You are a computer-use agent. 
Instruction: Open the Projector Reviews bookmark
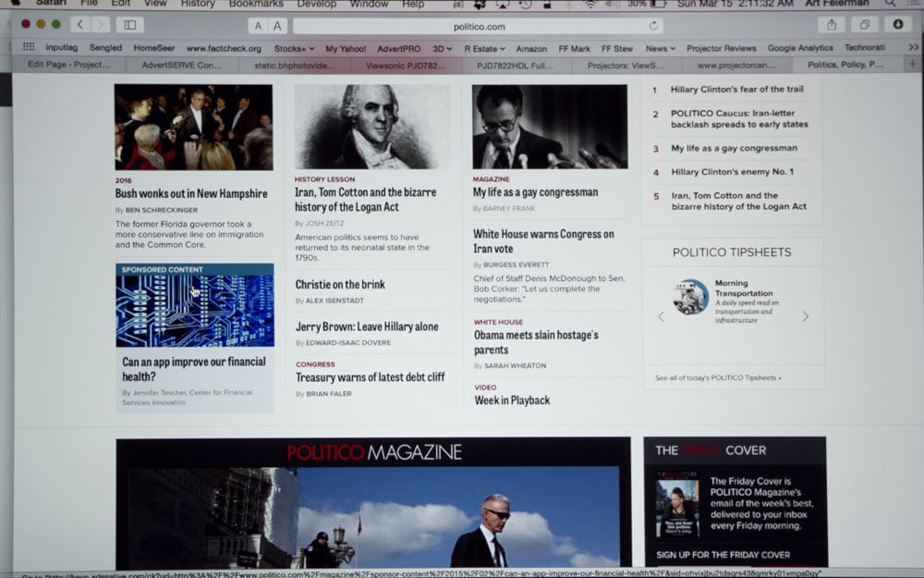pyautogui.click(x=721, y=48)
